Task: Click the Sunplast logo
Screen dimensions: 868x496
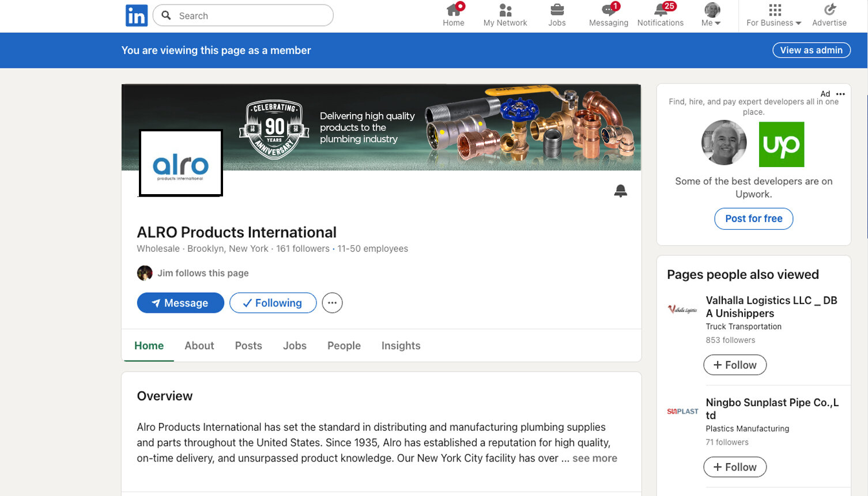Action: [x=682, y=411]
